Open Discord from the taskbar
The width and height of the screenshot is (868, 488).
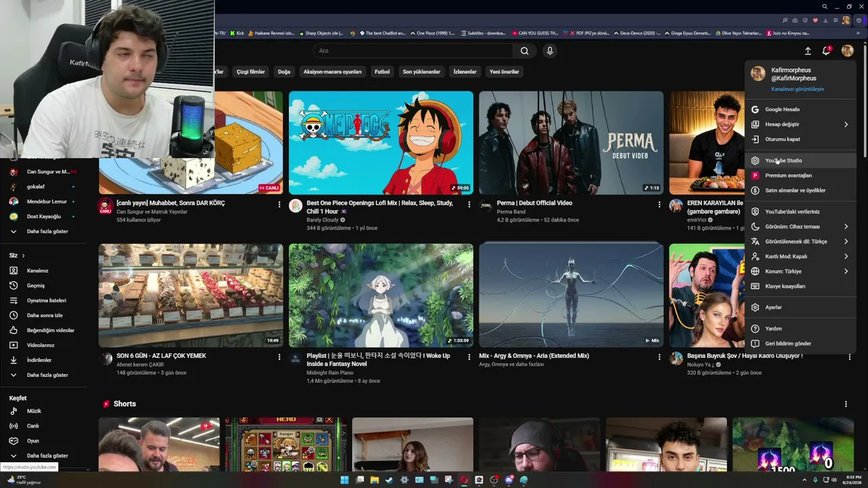point(509,480)
